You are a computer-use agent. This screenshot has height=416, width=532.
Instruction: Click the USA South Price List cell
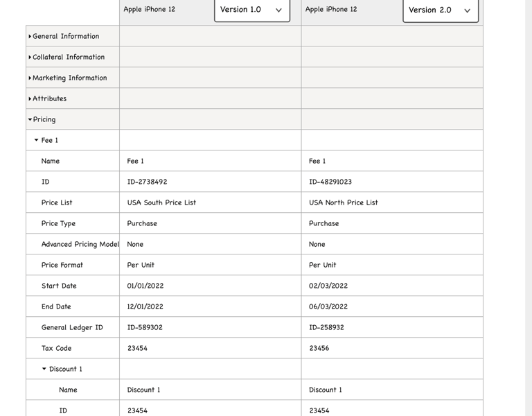point(161,202)
